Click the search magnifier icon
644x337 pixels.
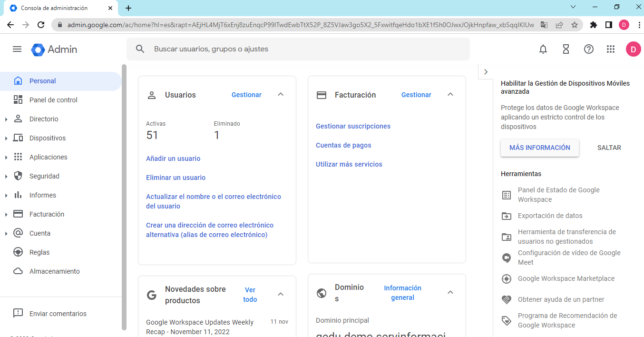point(140,49)
